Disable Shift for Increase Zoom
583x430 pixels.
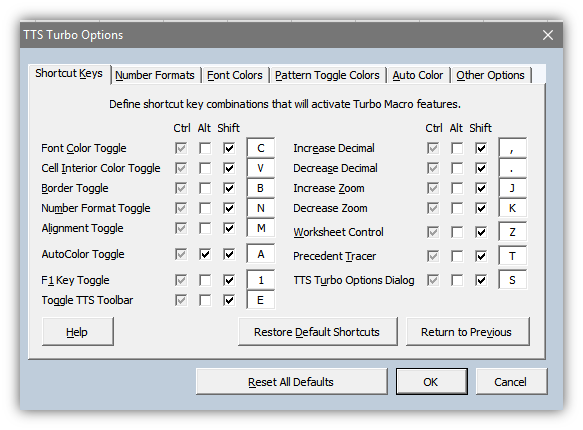481,188
